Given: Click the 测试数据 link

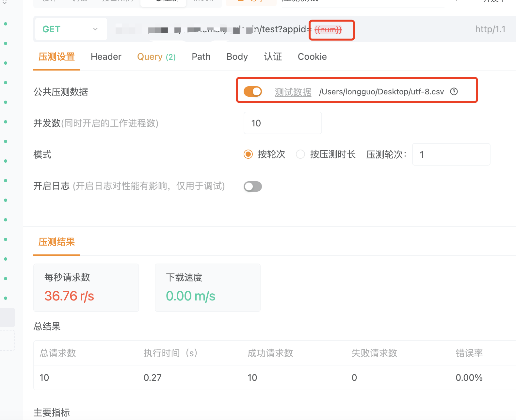Looking at the screenshot, I should [293, 92].
